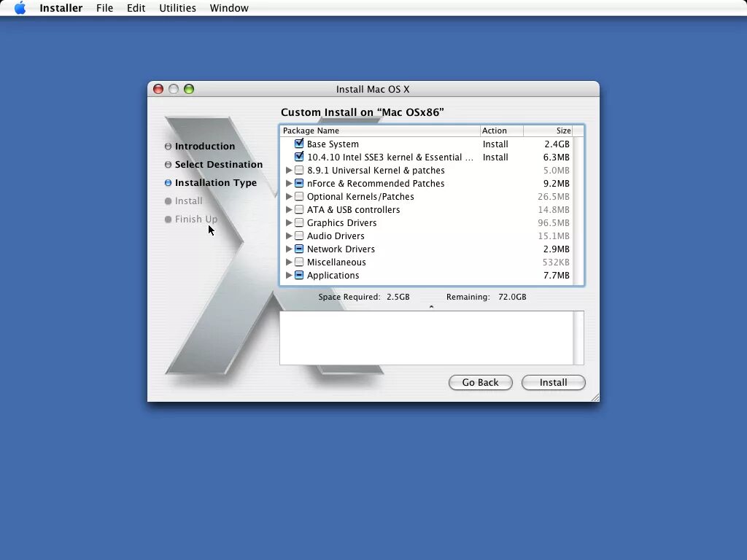The height and width of the screenshot is (560, 747).
Task: Expand the Miscellaneous group
Action: (x=289, y=262)
